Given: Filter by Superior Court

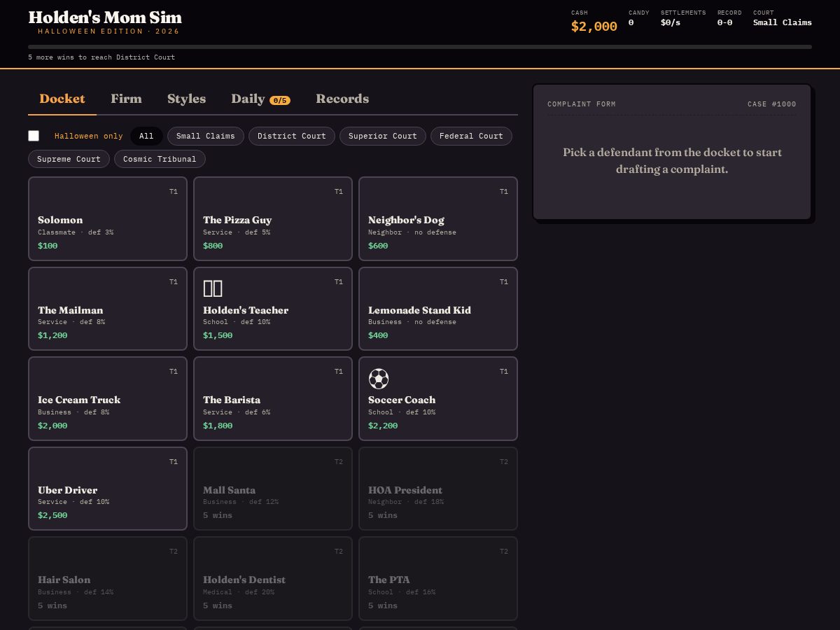Looking at the screenshot, I should 383,136.
